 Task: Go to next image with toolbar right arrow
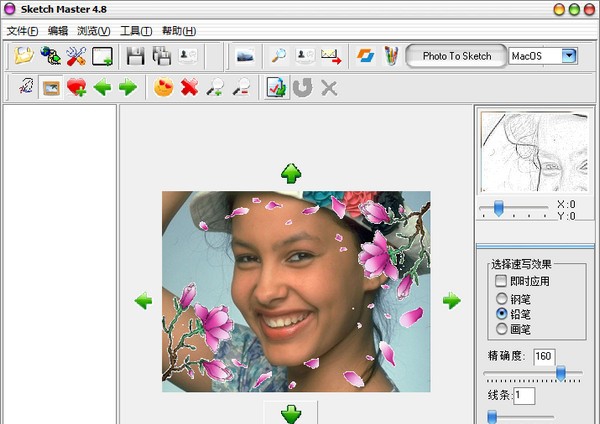[x=128, y=88]
